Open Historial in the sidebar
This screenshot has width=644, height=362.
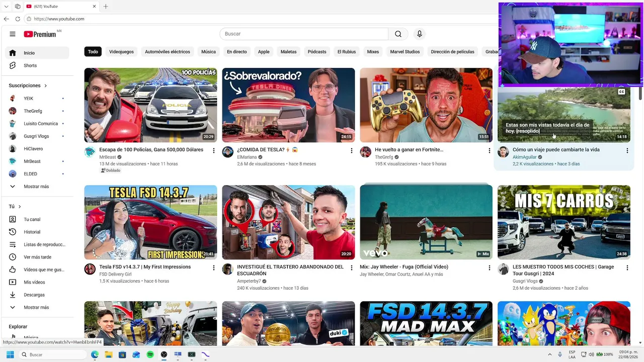pos(37,232)
